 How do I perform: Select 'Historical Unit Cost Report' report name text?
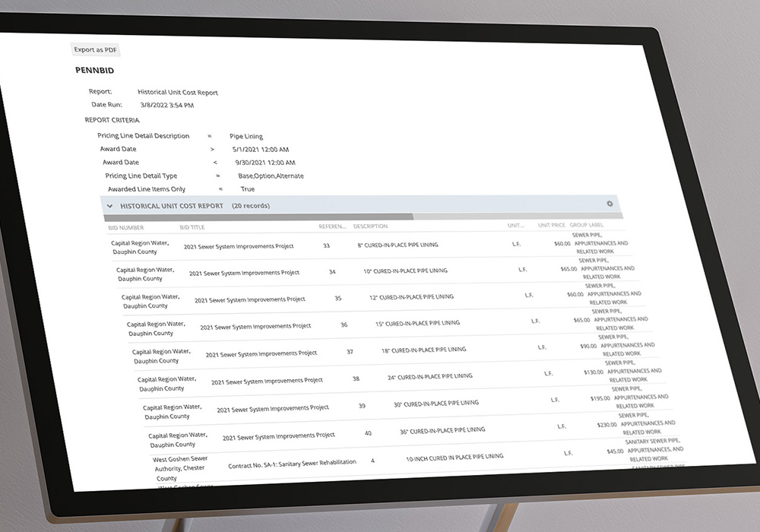pyautogui.click(x=178, y=92)
